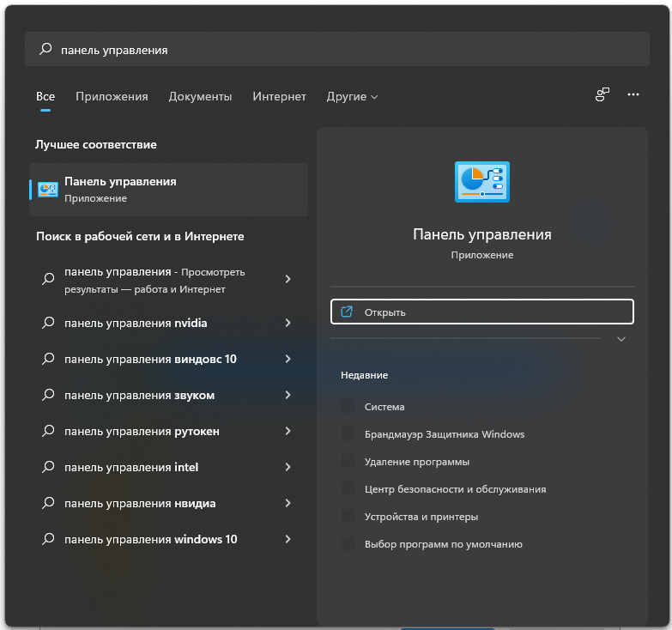Open the Другие filter dropdown

point(352,96)
